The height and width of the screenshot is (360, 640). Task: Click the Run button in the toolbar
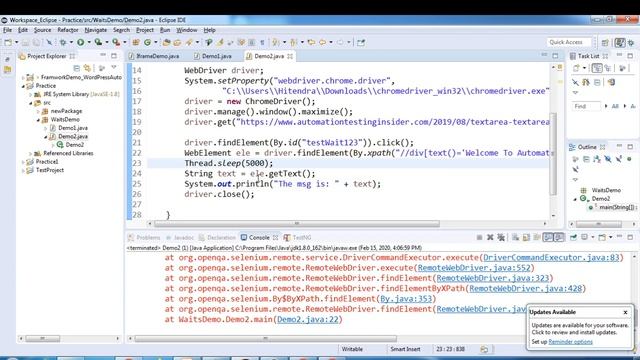(x=80, y=42)
